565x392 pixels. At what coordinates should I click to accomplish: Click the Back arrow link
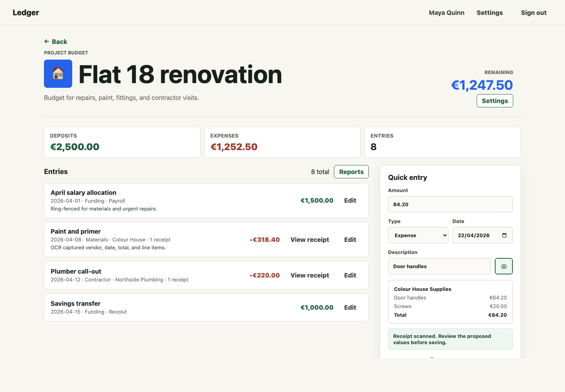tap(56, 42)
